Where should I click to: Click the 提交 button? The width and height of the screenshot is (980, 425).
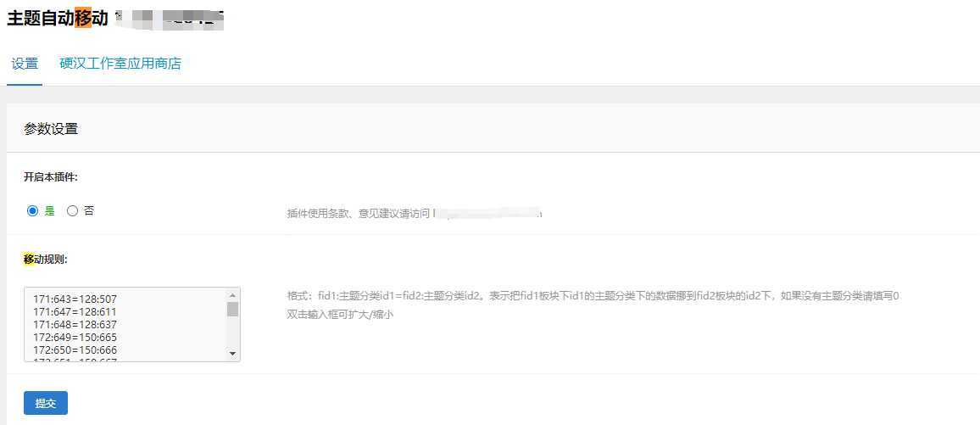click(46, 403)
